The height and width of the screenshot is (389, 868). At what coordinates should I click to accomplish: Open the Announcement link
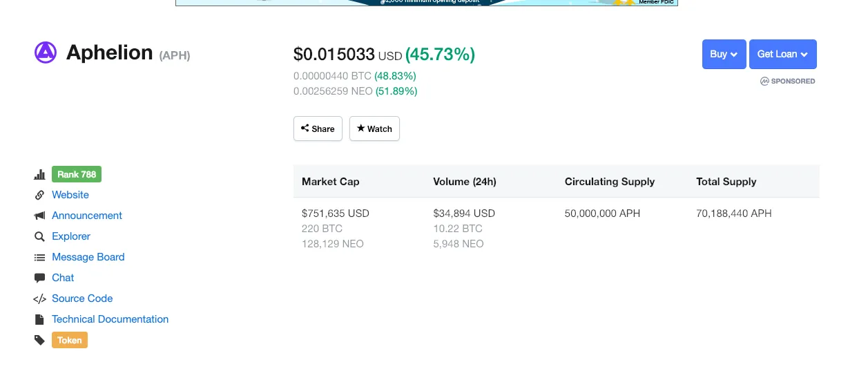click(x=87, y=216)
